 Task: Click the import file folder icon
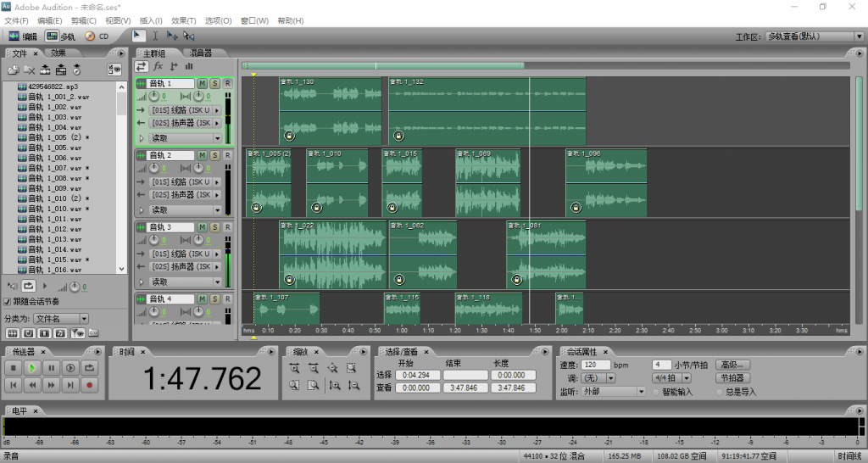[x=13, y=69]
